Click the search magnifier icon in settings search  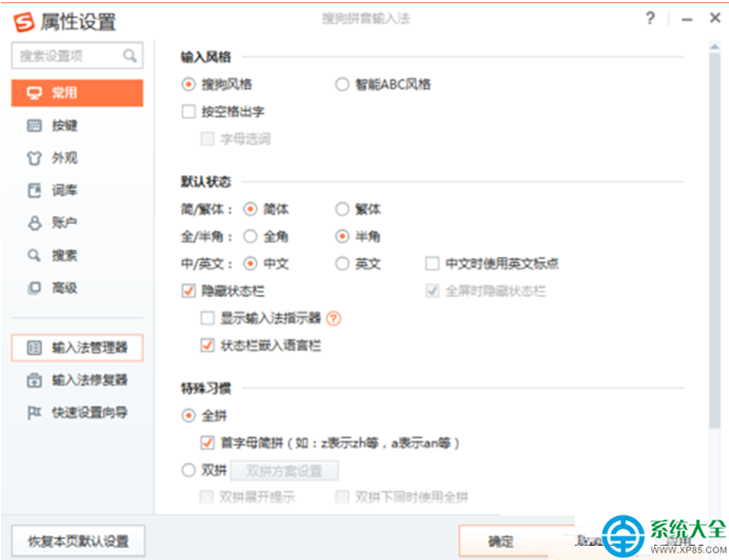pyautogui.click(x=130, y=56)
